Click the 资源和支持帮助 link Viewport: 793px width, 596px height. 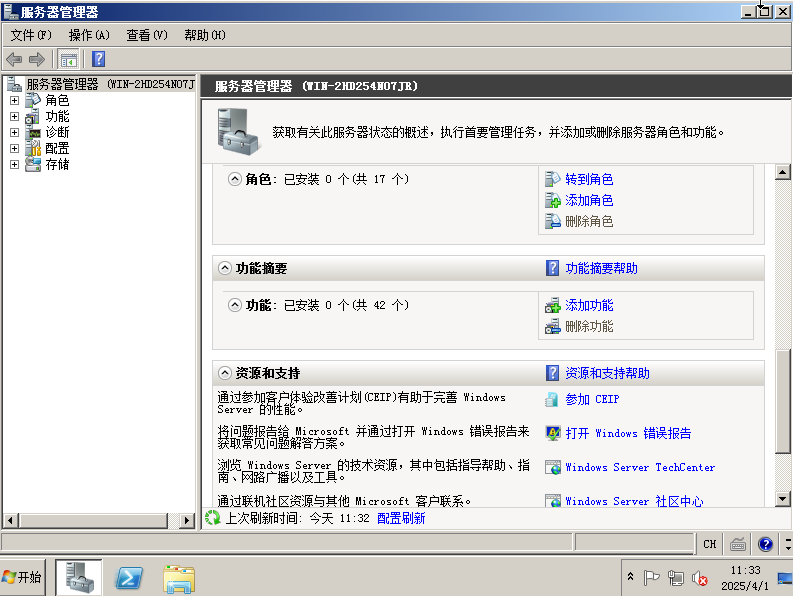coord(607,373)
